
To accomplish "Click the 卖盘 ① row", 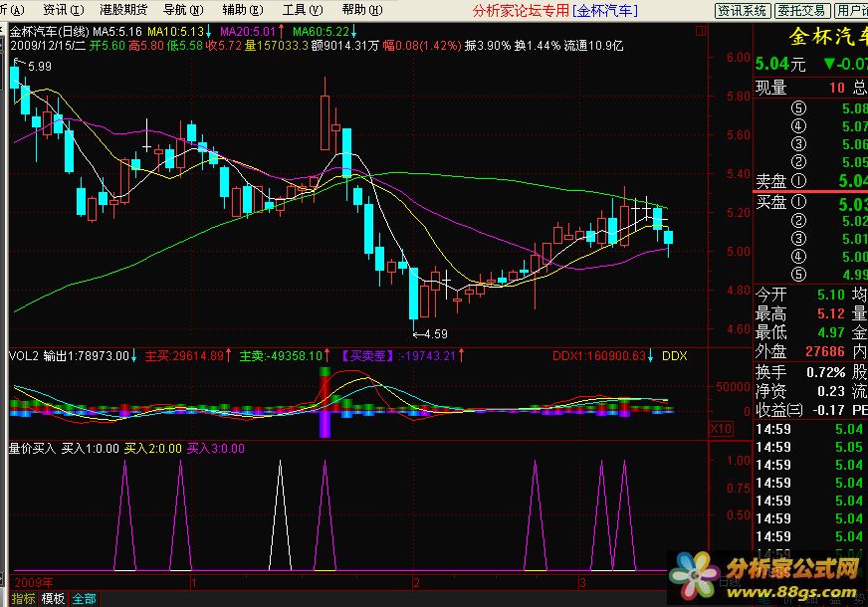I will click(811, 180).
